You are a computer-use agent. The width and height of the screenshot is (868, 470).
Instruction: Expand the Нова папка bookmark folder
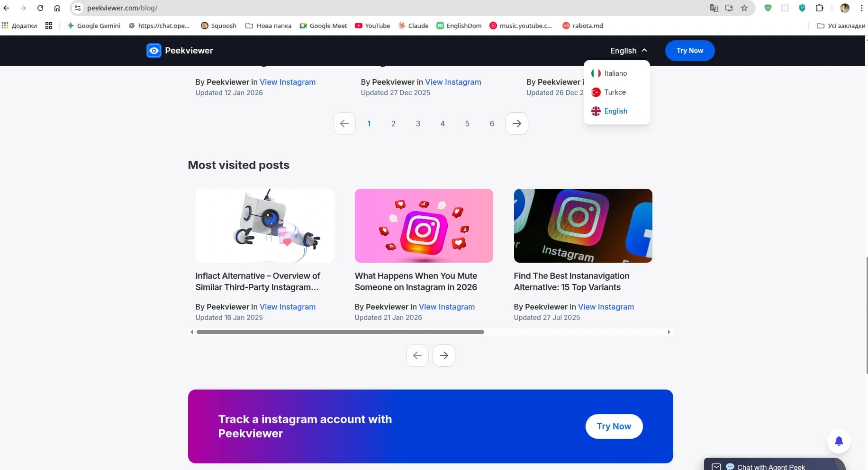[268, 26]
